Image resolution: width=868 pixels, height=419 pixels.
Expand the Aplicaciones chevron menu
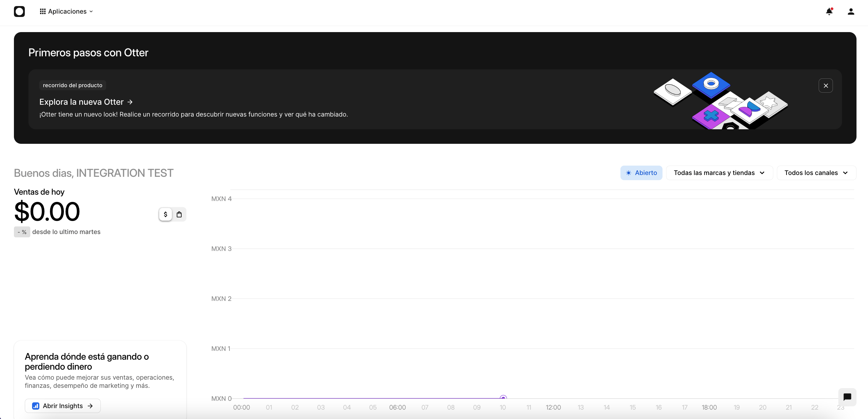tap(91, 11)
